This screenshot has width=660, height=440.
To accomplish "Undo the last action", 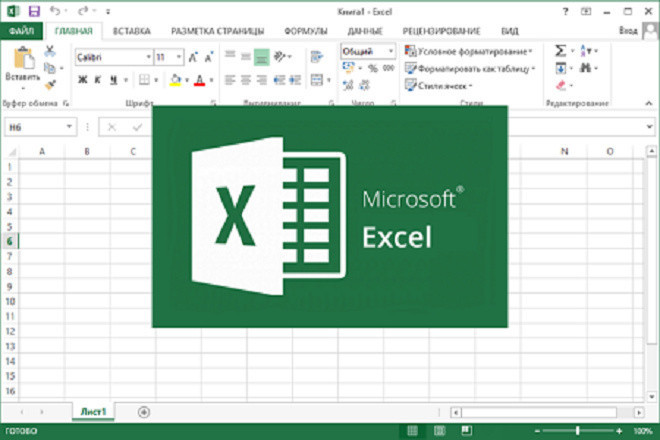I will [x=55, y=11].
